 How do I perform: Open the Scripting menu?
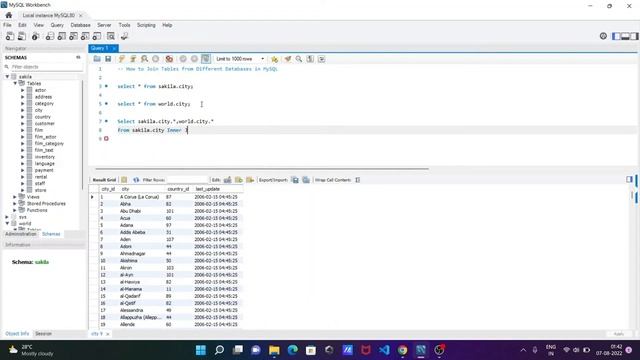[x=146, y=25]
